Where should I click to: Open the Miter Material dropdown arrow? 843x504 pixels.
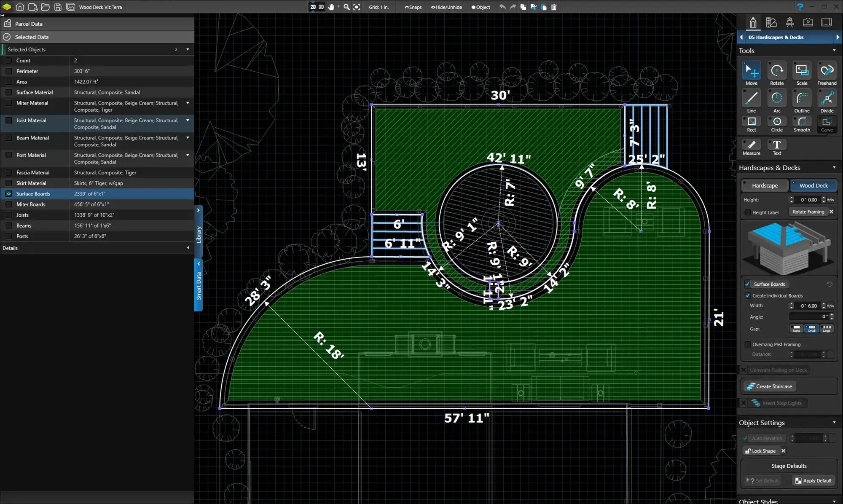click(188, 103)
